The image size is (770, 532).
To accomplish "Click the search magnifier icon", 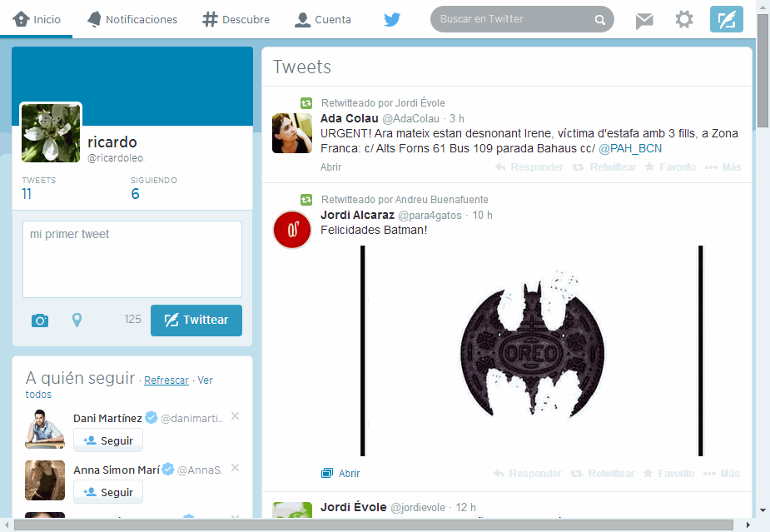I will click(600, 18).
